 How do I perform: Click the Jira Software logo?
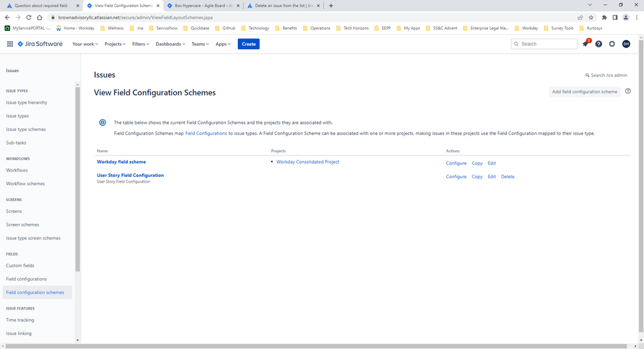pyautogui.click(x=40, y=44)
